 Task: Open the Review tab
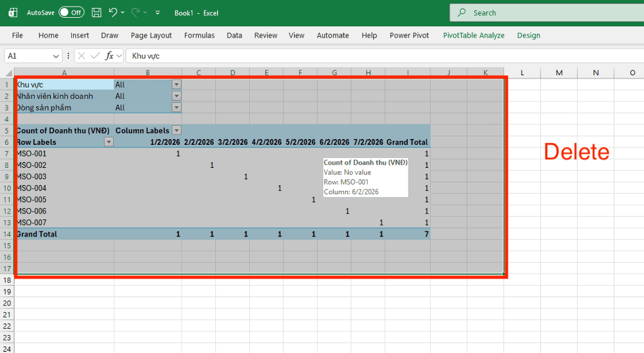pos(266,36)
